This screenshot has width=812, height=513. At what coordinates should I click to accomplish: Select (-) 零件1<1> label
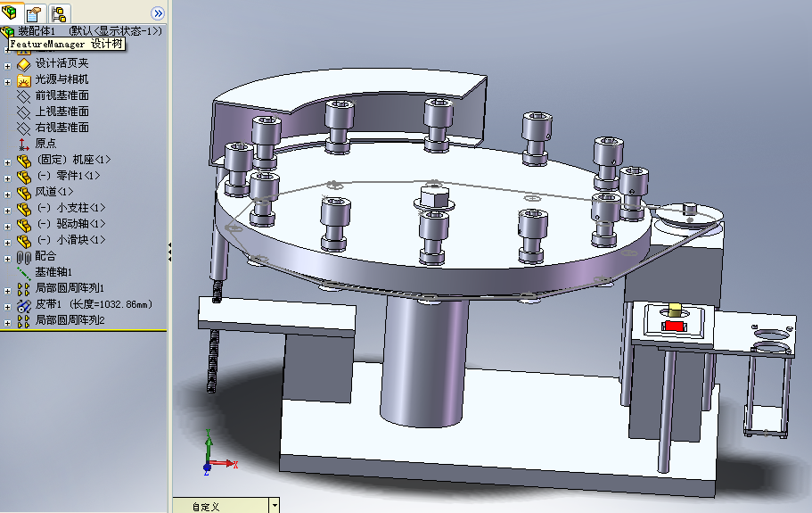tap(69, 176)
